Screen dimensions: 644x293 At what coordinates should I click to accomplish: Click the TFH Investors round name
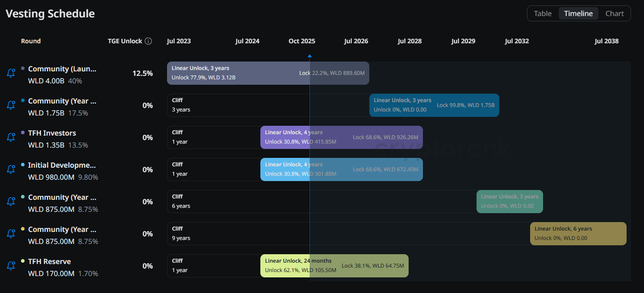pyautogui.click(x=52, y=133)
